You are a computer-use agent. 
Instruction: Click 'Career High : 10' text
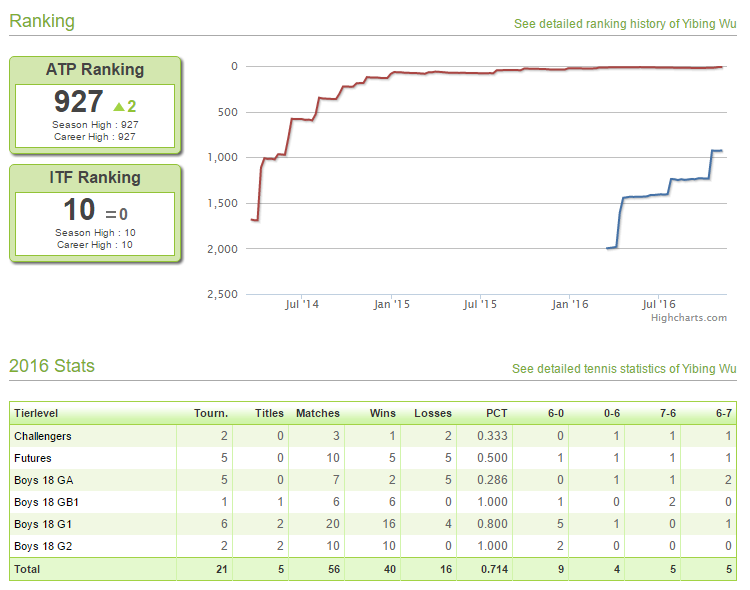pyautogui.click(x=95, y=245)
